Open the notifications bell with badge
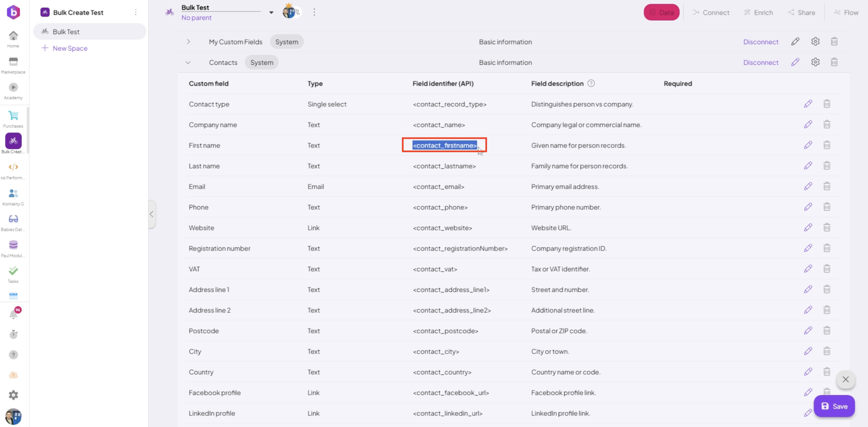Screen dimensions: 868x427 (14, 314)
